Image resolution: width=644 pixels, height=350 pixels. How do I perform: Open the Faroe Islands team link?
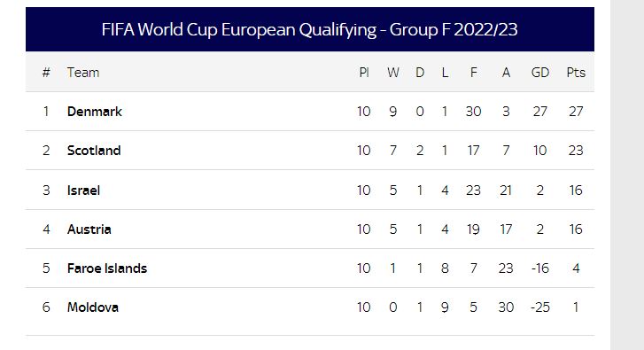(107, 268)
